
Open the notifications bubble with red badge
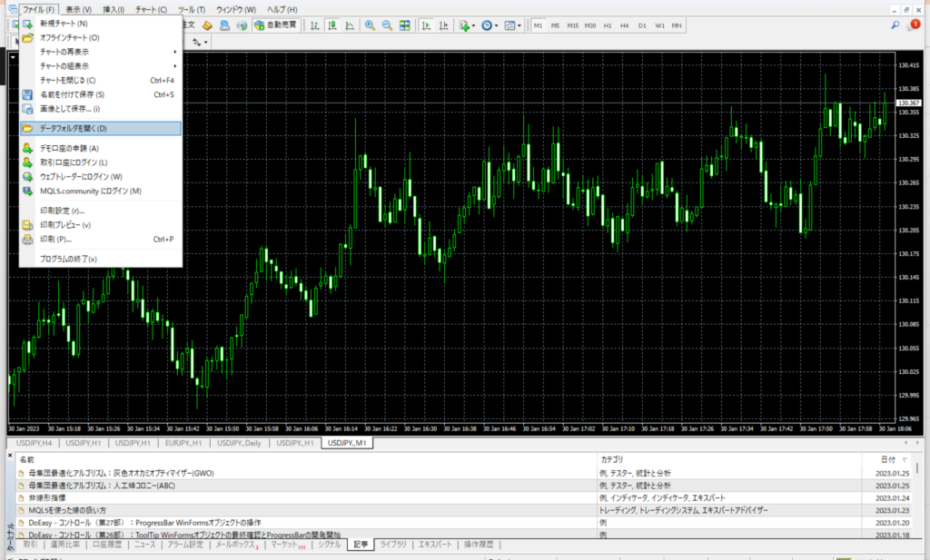click(x=914, y=25)
